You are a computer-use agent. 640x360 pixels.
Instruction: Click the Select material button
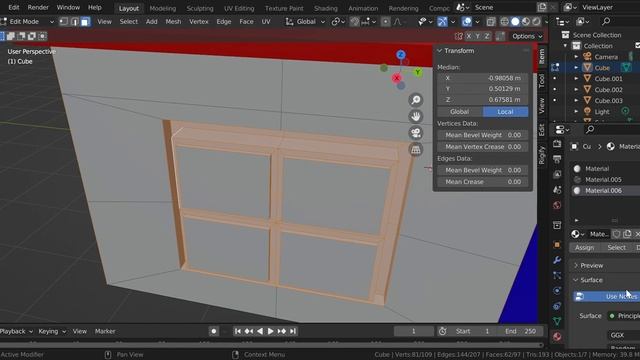tap(616, 248)
